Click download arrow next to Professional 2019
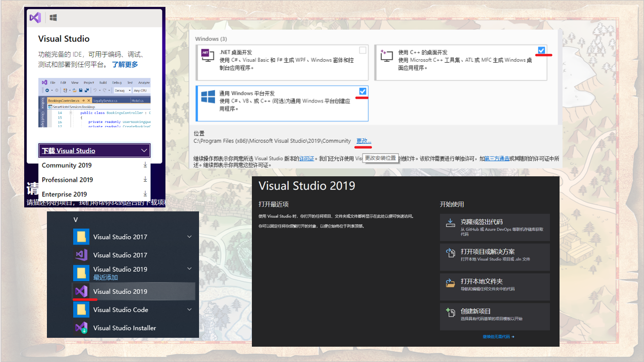Viewport: 644px width, 362px height. pos(145,179)
